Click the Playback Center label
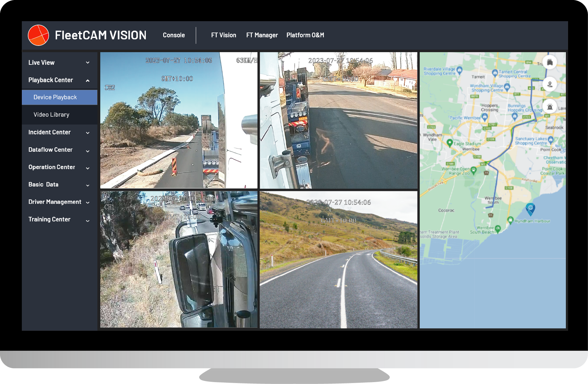This screenshot has width=588, height=384. tap(51, 80)
